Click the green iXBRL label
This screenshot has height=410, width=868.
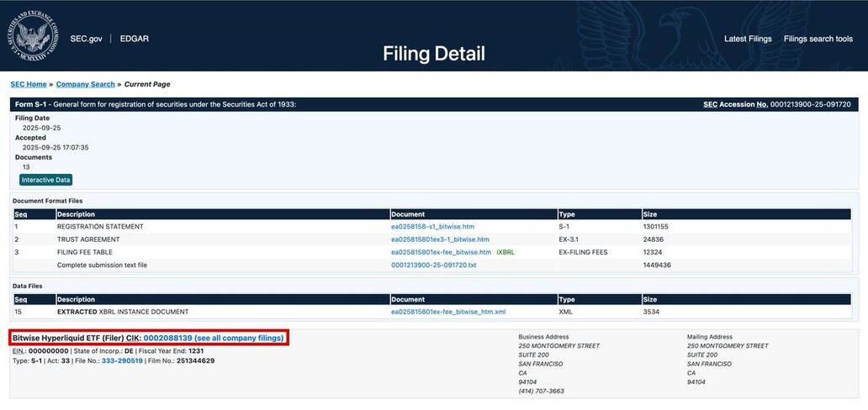click(x=505, y=252)
